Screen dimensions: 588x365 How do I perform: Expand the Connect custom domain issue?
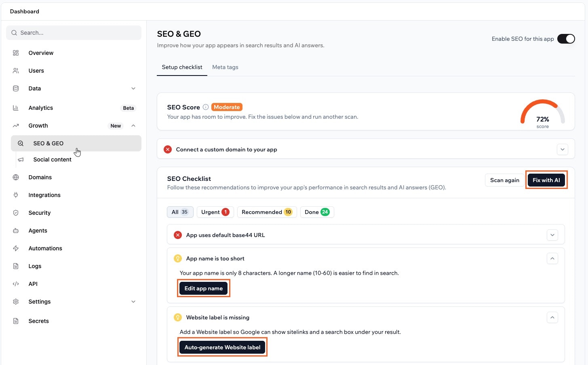pos(562,149)
